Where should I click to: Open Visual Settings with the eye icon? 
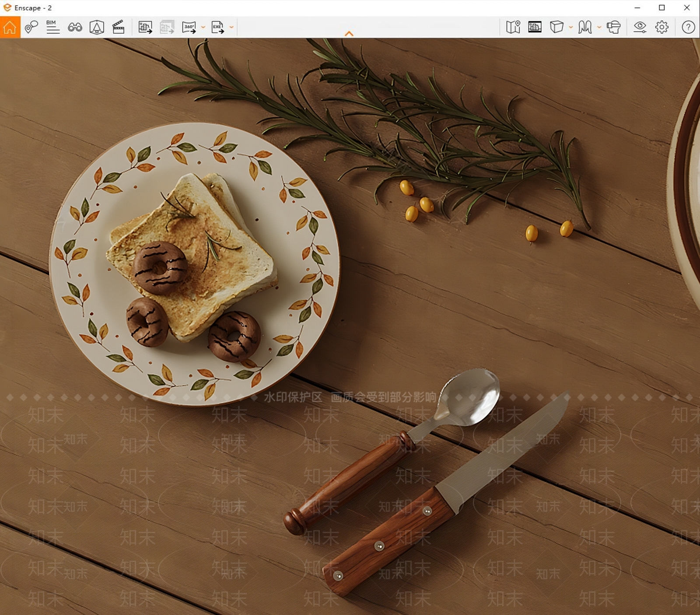[640, 27]
